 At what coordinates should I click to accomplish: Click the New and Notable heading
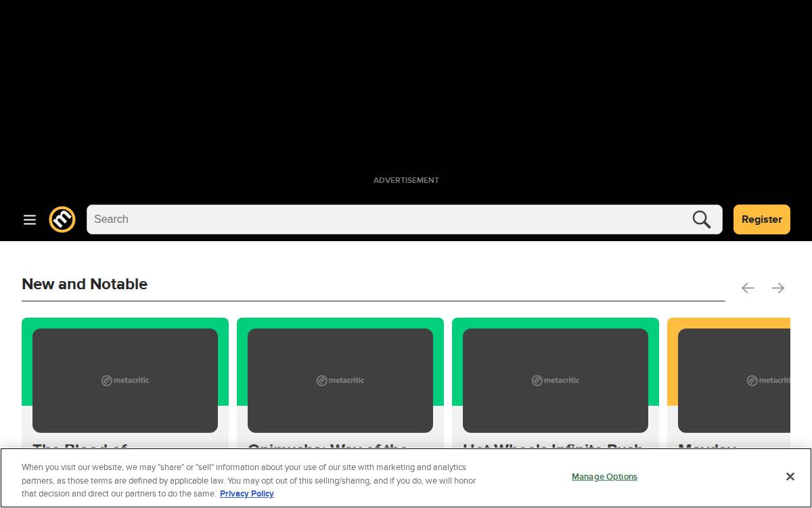(x=85, y=284)
